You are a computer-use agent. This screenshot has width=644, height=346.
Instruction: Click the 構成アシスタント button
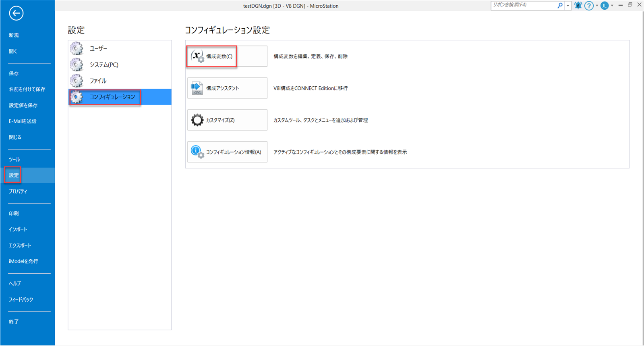(x=227, y=88)
